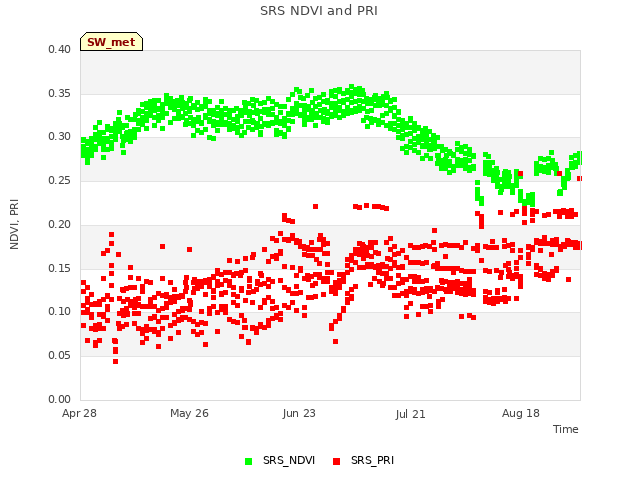This screenshot has height=480, width=640.
Task: Click the May 26 x-axis tick label
Action: click(189, 413)
